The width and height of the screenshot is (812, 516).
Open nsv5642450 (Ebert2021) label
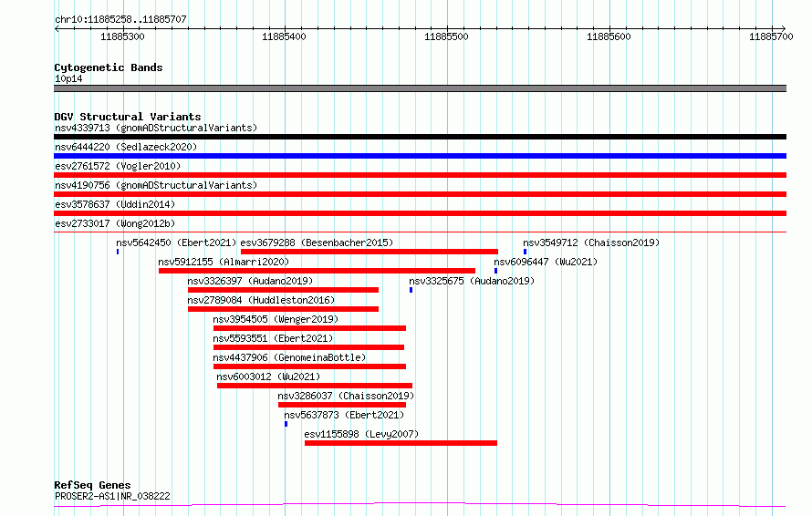(x=176, y=243)
